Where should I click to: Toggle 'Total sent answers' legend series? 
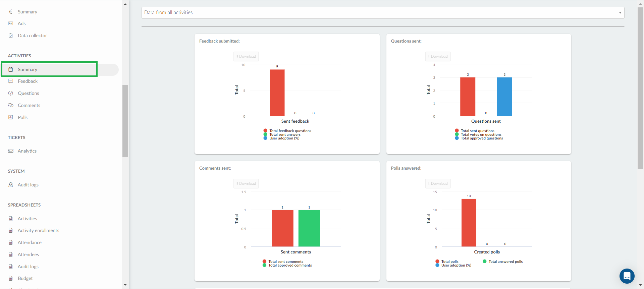pyautogui.click(x=282, y=134)
